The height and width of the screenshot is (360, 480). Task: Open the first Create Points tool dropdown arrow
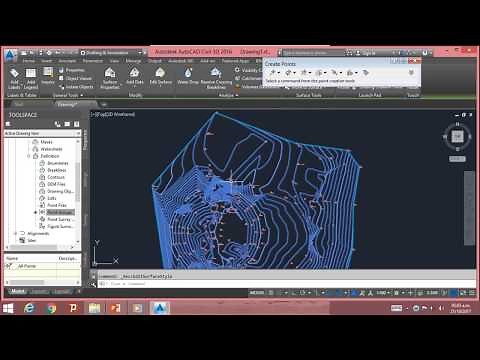[279, 73]
